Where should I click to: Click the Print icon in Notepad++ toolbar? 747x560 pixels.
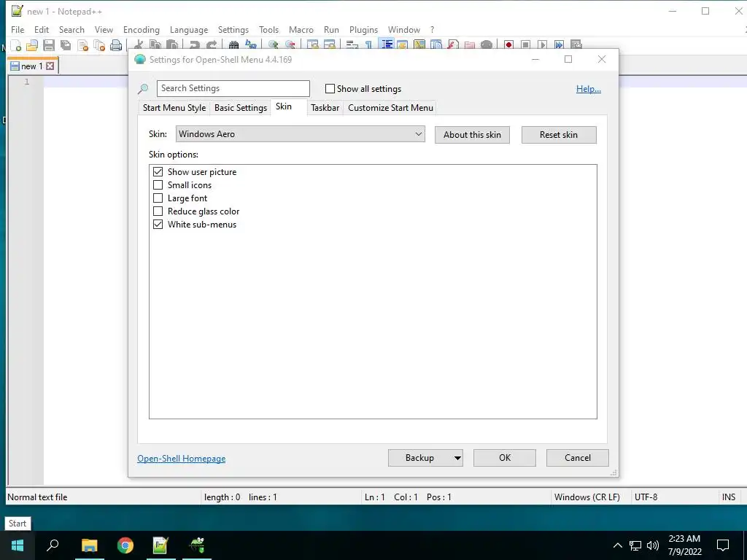click(x=116, y=45)
